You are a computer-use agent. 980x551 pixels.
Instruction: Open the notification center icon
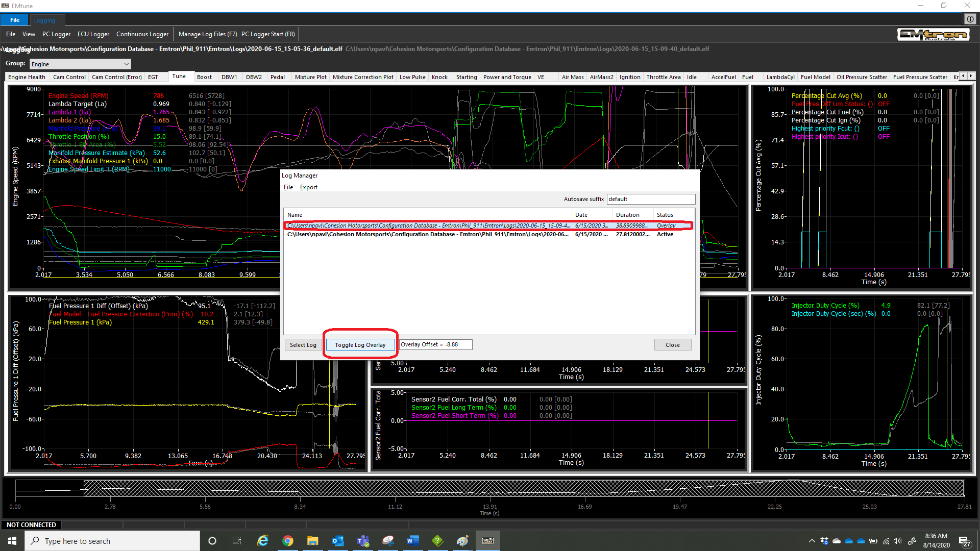964,542
